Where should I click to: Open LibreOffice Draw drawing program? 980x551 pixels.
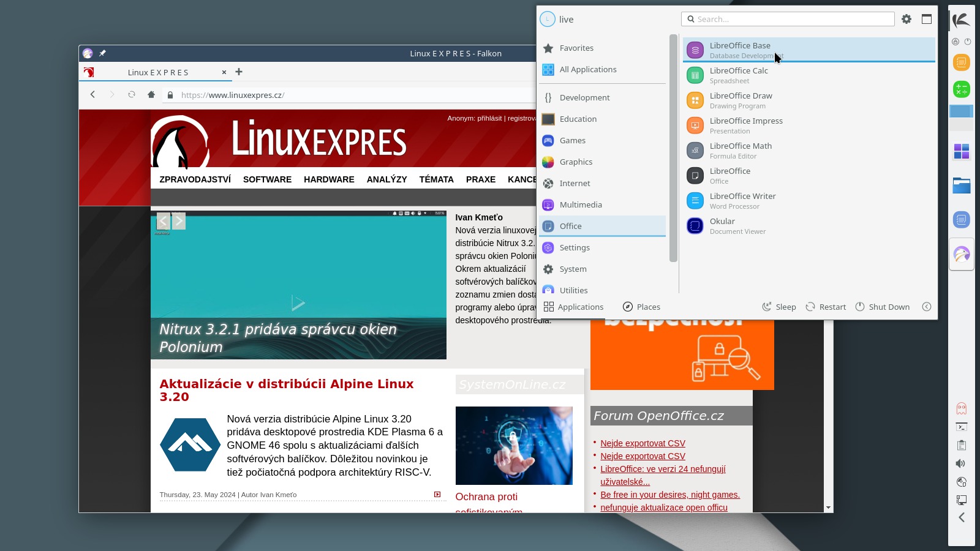pyautogui.click(x=809, y=100)
